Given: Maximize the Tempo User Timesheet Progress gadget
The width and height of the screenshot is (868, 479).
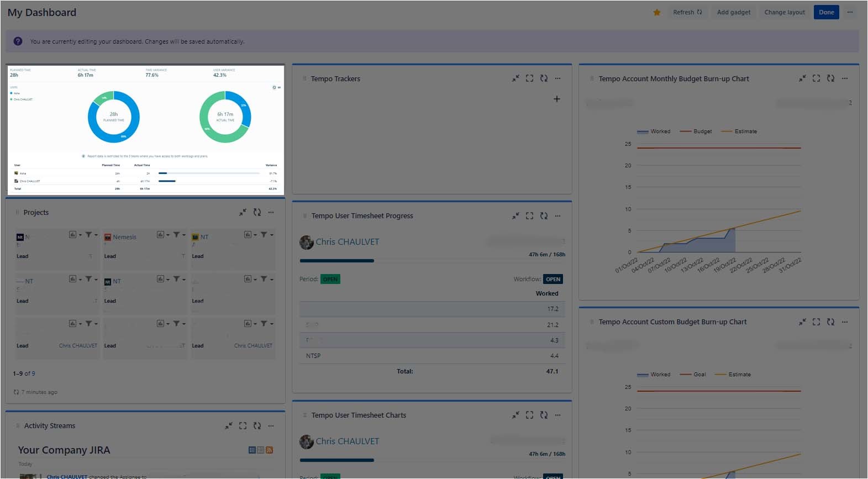Looking at the screenshot, I should (x=529, y=215).
